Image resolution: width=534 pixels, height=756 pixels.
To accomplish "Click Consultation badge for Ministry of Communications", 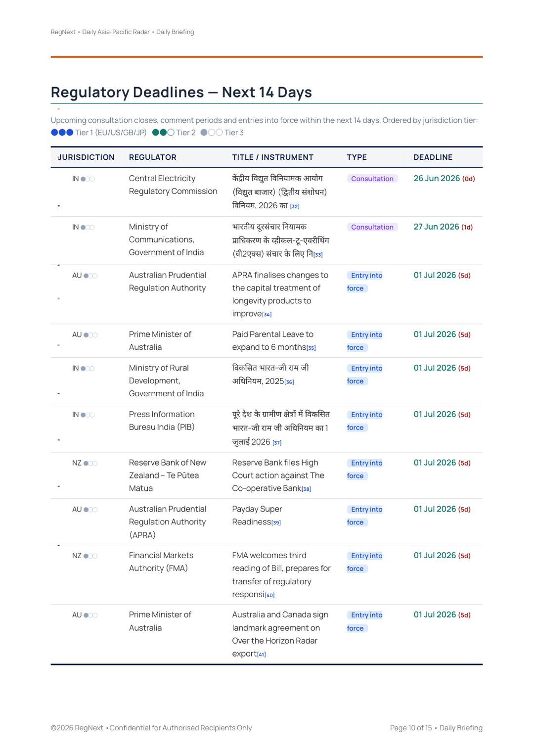I will click(x=372, y=228).
